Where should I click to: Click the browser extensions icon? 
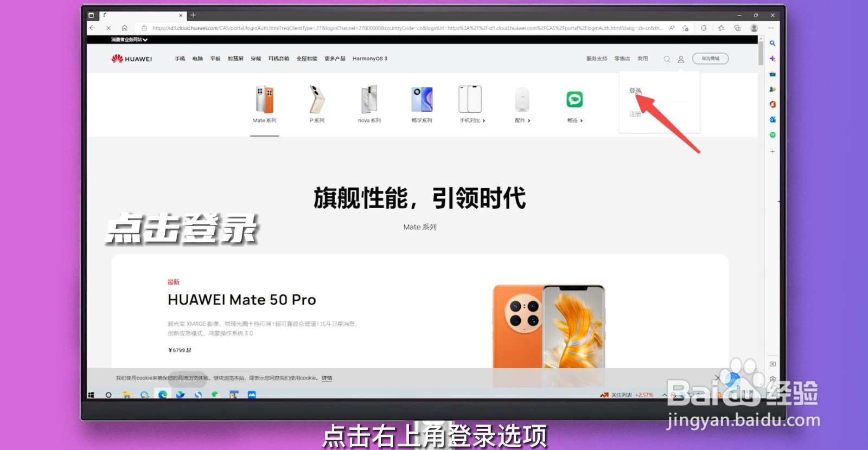[x=704, y=28]
